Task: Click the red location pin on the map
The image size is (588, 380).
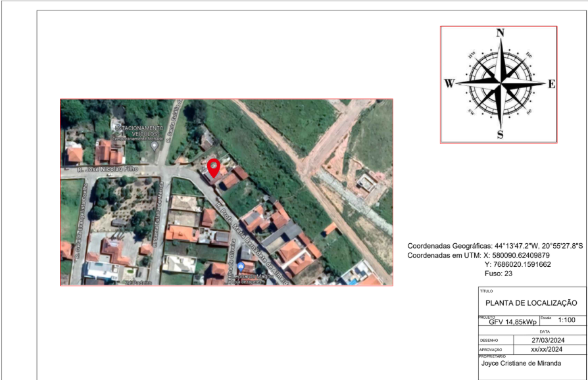Action: point(213,168)
